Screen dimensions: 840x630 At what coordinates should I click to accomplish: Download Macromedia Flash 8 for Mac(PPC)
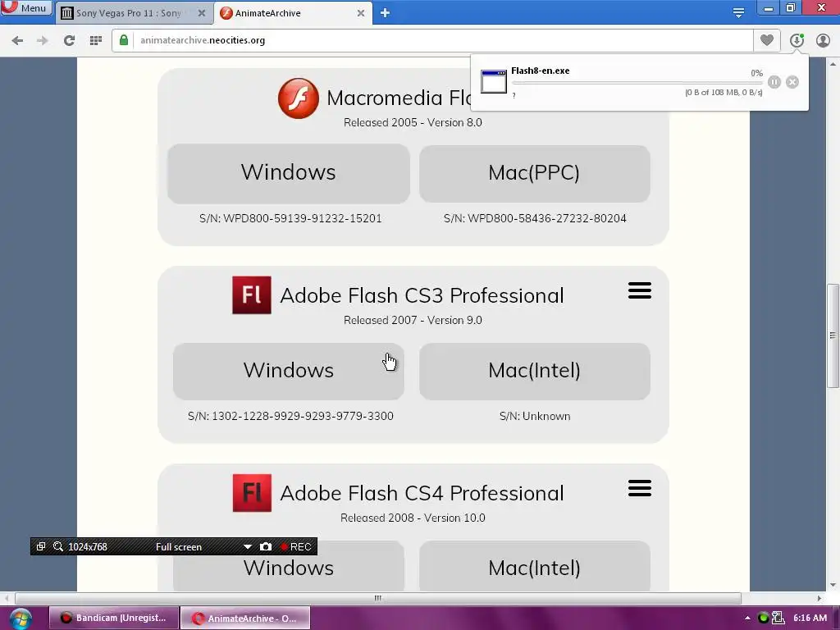pos(534,173)
